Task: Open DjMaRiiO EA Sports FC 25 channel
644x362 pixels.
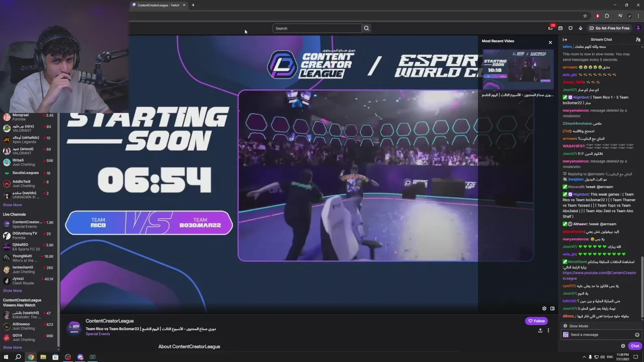Action: coord(30,247)
